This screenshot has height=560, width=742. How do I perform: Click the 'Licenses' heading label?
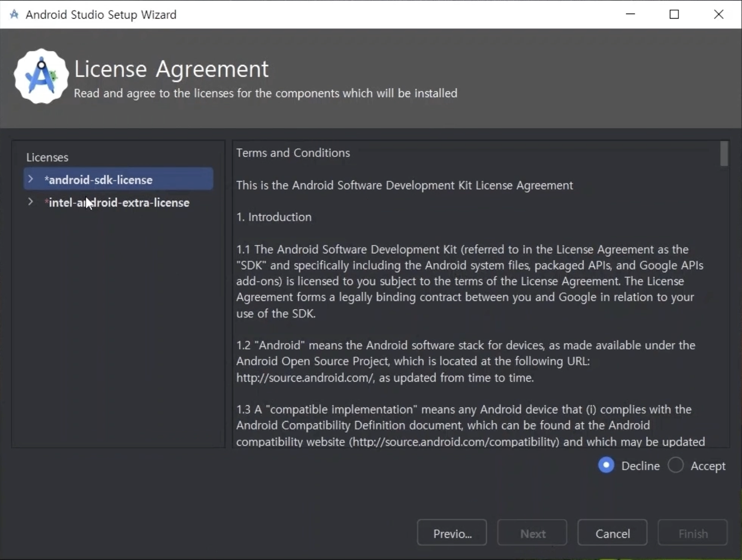[47, 157]
